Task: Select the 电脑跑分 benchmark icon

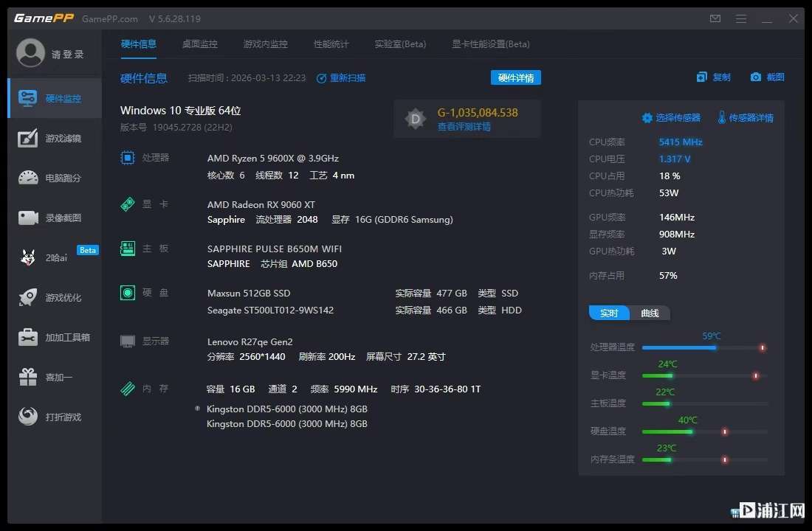Action: 28,178
